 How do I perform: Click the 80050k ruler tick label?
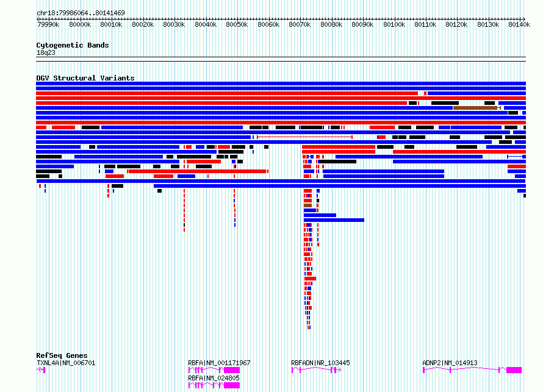237,24
